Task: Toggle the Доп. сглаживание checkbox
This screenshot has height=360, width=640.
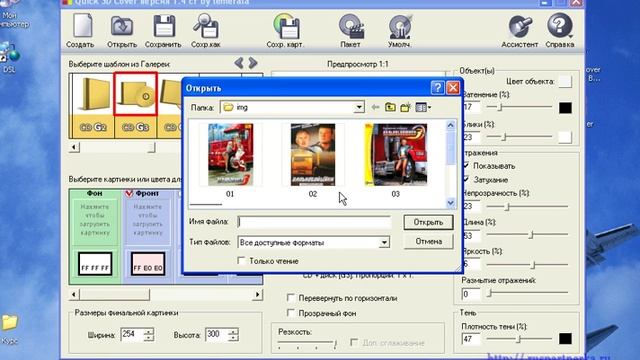Action: tap(354, 342)
